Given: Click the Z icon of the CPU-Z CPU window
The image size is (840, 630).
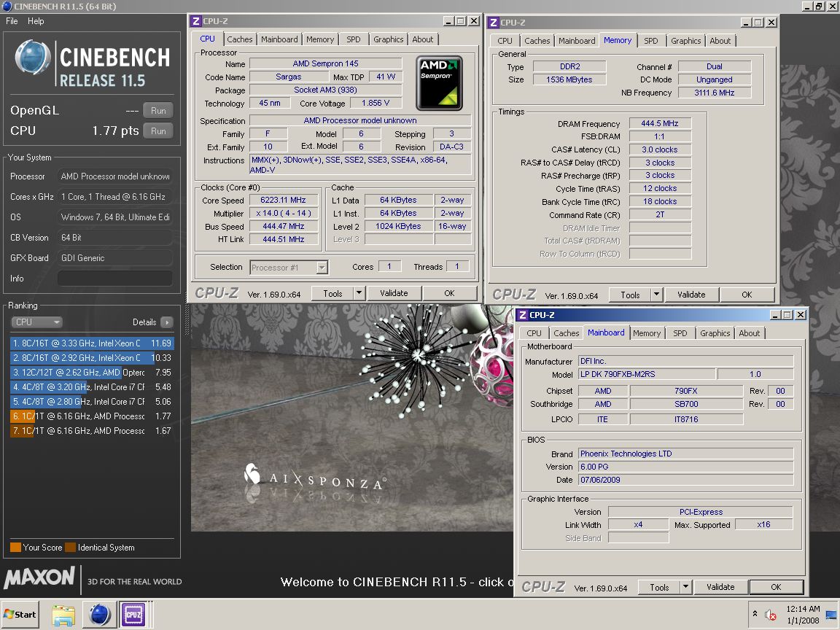Looking at the screenshot, I should 196,21.
